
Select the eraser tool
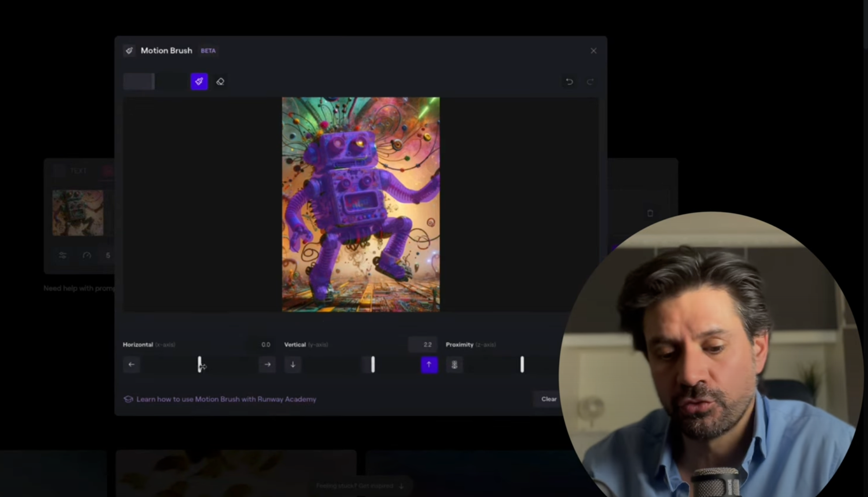(x=220, y=81)
